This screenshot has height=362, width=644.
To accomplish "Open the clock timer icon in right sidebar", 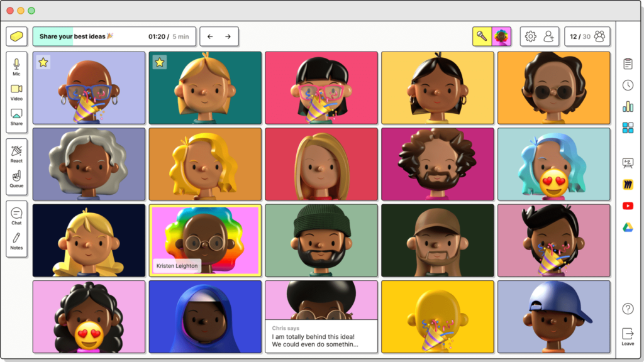I will pyautogui.click(x=628, y=85).
